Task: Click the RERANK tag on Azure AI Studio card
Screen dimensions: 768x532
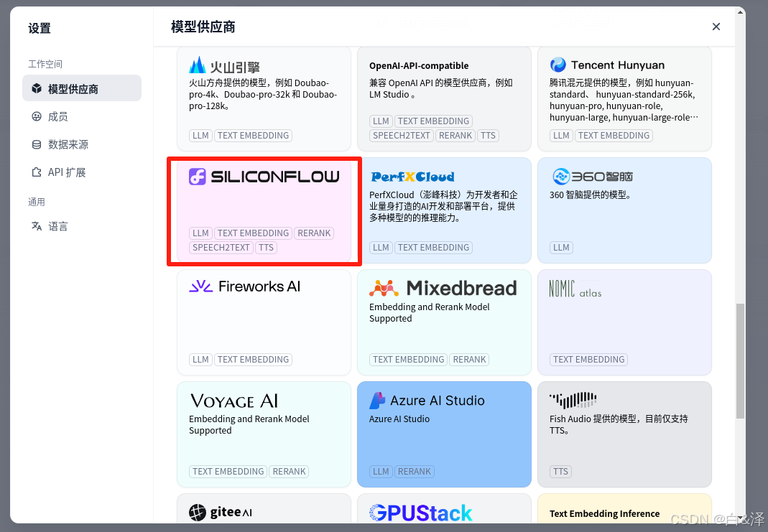Action: click(x=414, y=471)
